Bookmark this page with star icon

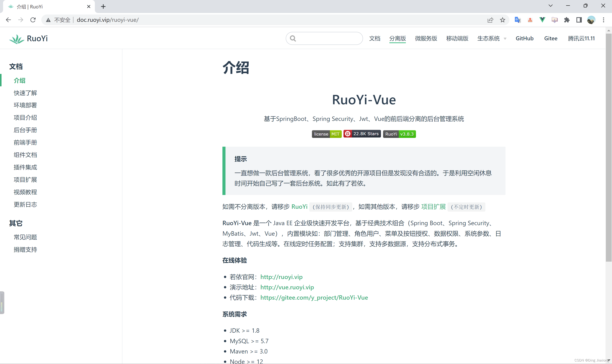click(x=502, y=20)
